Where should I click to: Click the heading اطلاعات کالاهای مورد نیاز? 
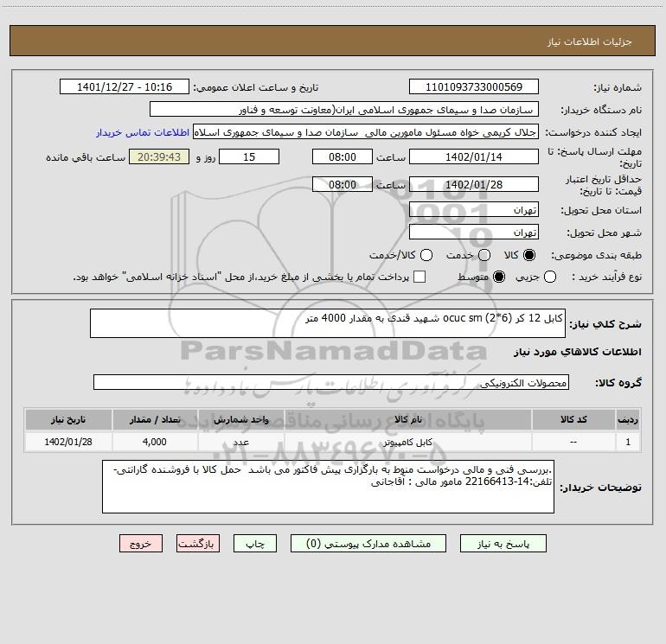click(577, 352)
